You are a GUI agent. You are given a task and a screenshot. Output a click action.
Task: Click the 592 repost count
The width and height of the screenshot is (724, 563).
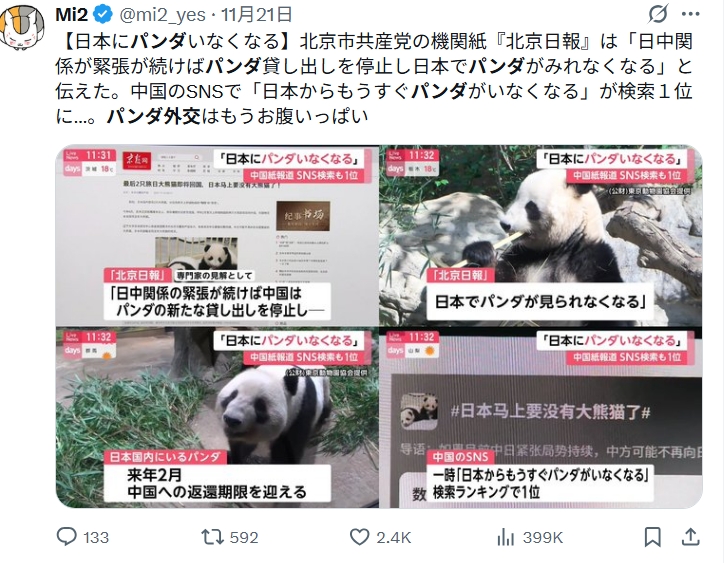click(x=244, y=538)
